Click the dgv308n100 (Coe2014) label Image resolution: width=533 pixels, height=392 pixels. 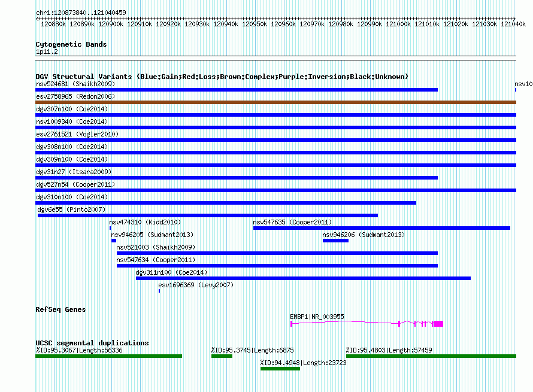tap(72, 147)
